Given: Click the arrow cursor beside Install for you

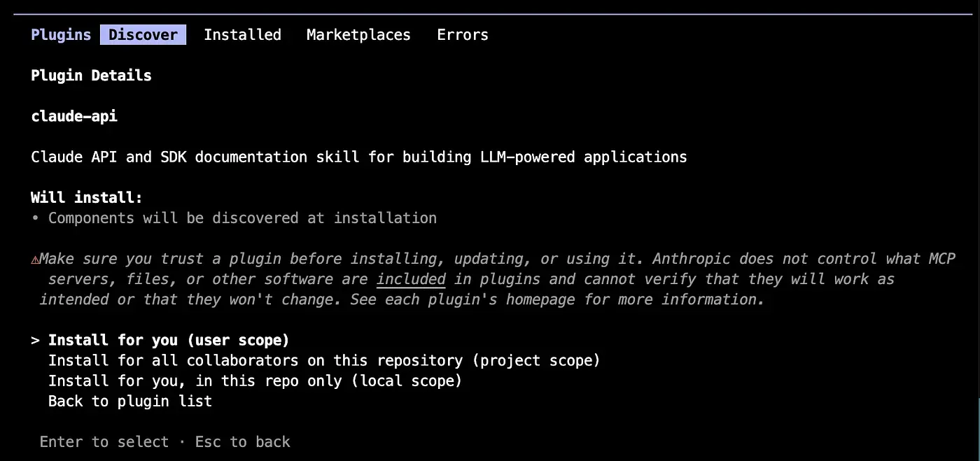Looking at the screenshot, I should [35, 341].
